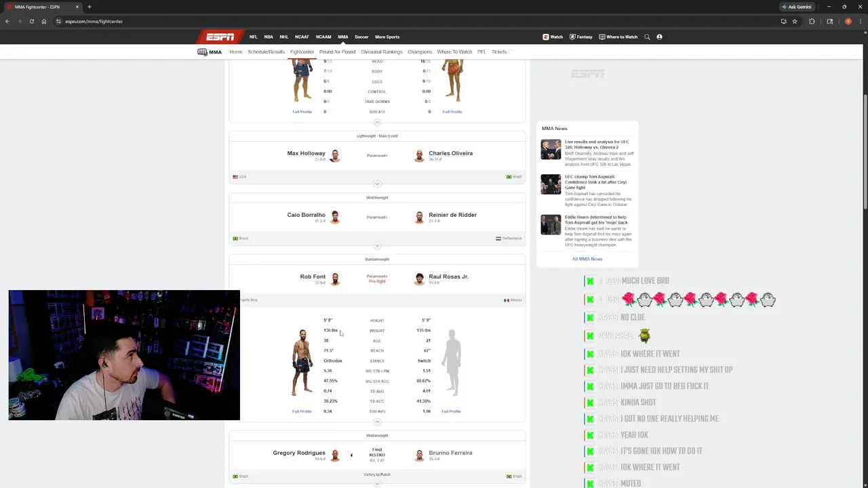Click the All MMA News link
The width and height of the screenshot is (868, 488).
coord(587,259)
